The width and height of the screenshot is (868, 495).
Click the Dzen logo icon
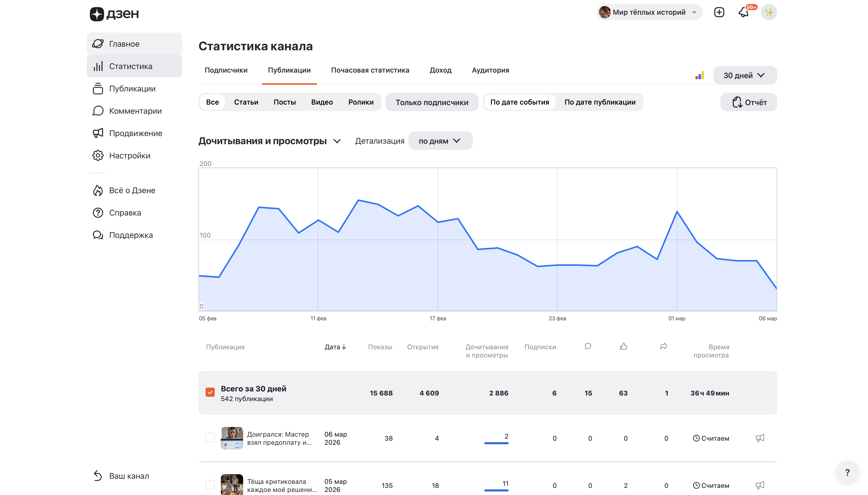tap(96, 14)
